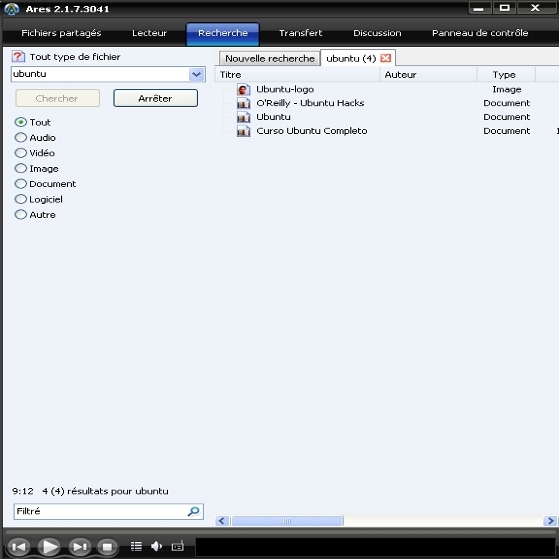The image size is (559, 559).
Task: Click the magnifier icon in Filtré box
Action: click(x=194, y=512)
